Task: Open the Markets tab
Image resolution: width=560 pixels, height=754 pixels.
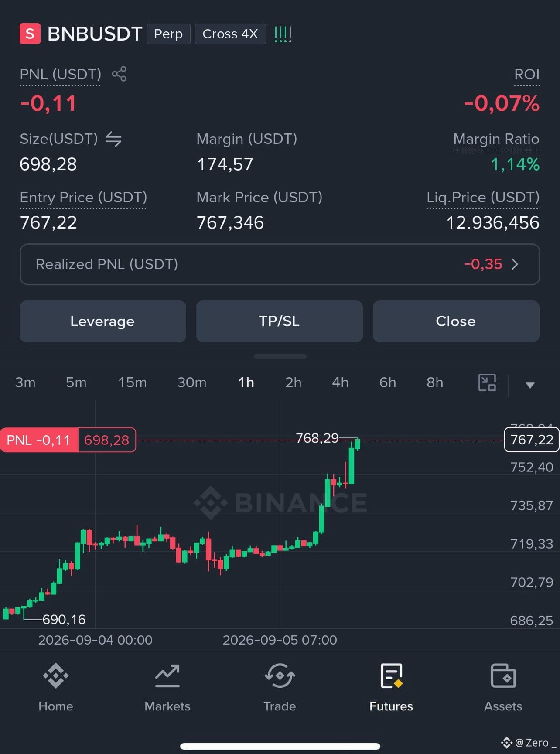Action: click(167, 688)
